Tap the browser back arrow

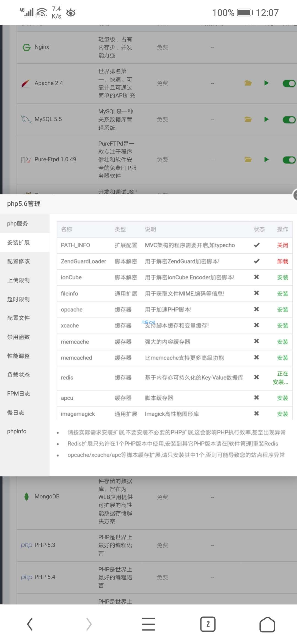pyautogui.click(x=30, y=624)
